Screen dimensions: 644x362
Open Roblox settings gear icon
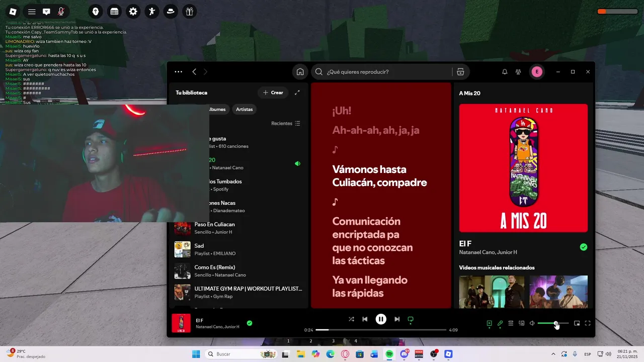pos(133,12)
